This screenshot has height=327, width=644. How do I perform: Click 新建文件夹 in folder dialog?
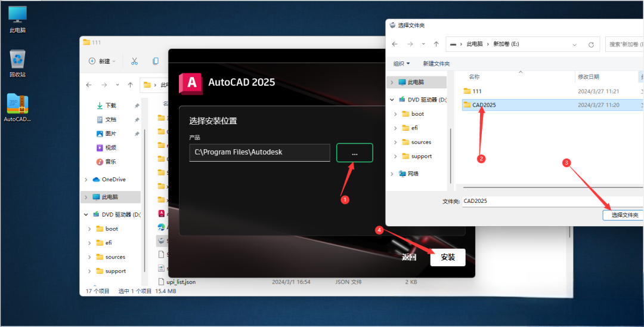tap(436, 63)
